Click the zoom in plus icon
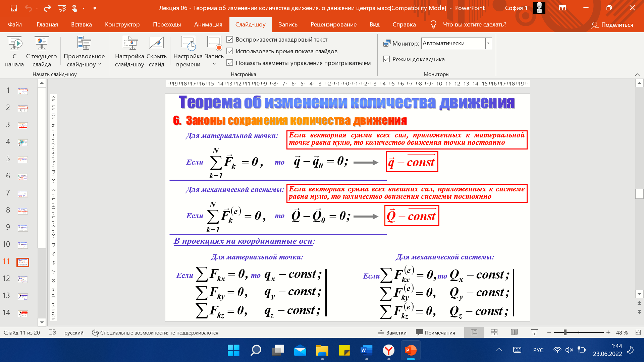The width and height of the screenshot is (644, 362). point(608,333)
